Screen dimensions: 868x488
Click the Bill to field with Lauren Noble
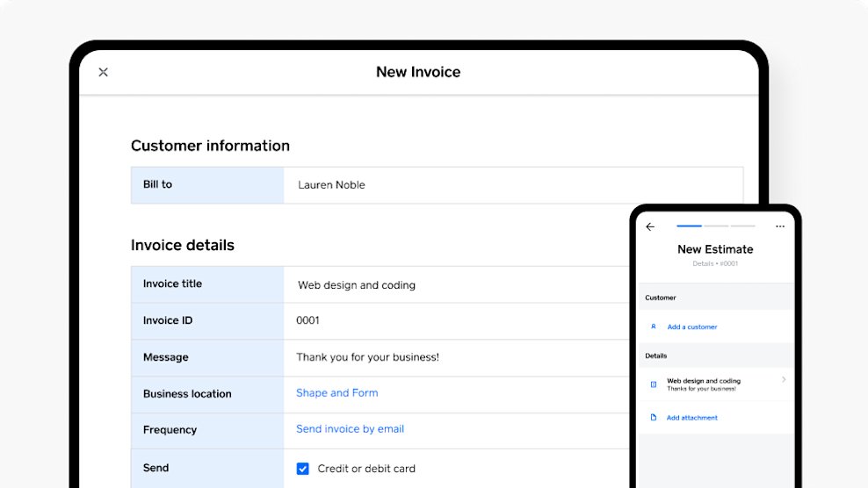(x=513, y=185)
